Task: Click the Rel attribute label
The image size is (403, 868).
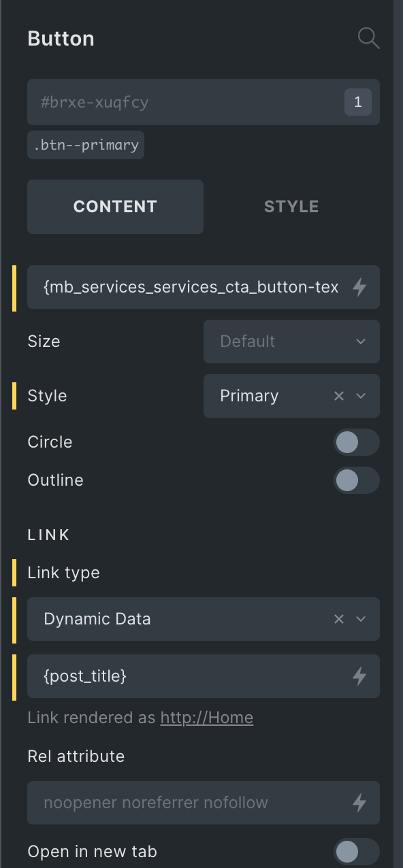Action: [x=76, y=756]
